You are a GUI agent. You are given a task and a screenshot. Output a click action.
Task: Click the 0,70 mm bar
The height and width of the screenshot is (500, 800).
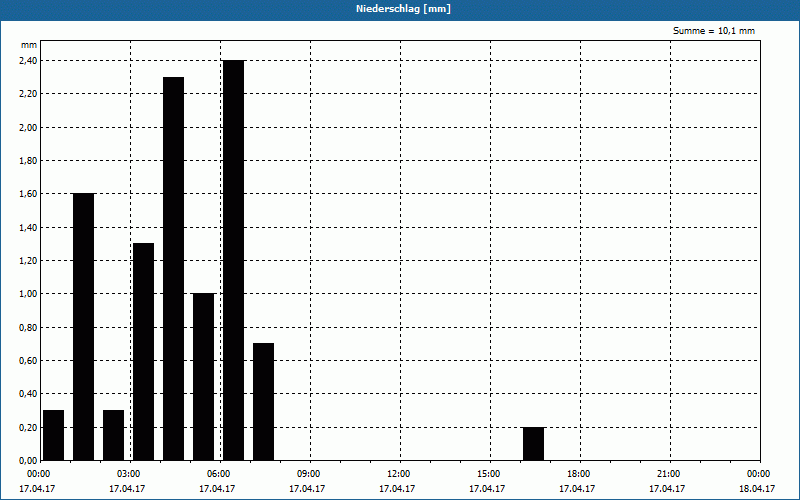click(x=264, y=402)
